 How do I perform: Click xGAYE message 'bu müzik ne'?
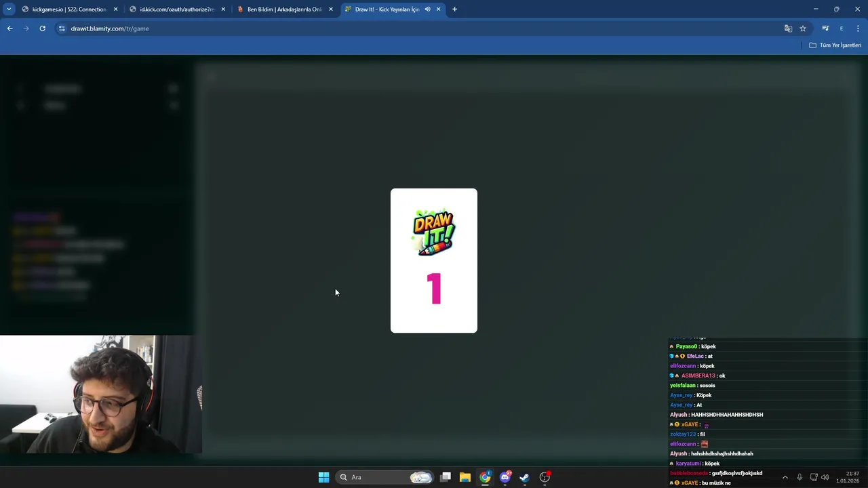pos(700,483)
